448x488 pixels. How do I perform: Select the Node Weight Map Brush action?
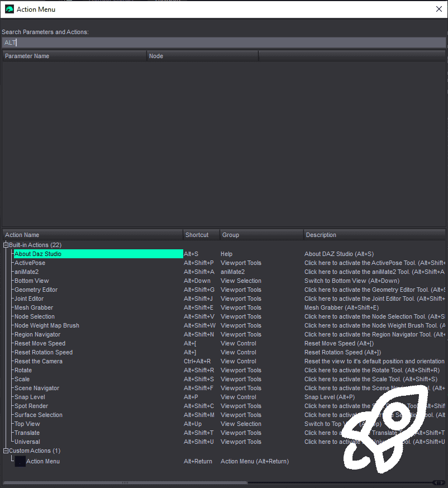coord(47,325)
